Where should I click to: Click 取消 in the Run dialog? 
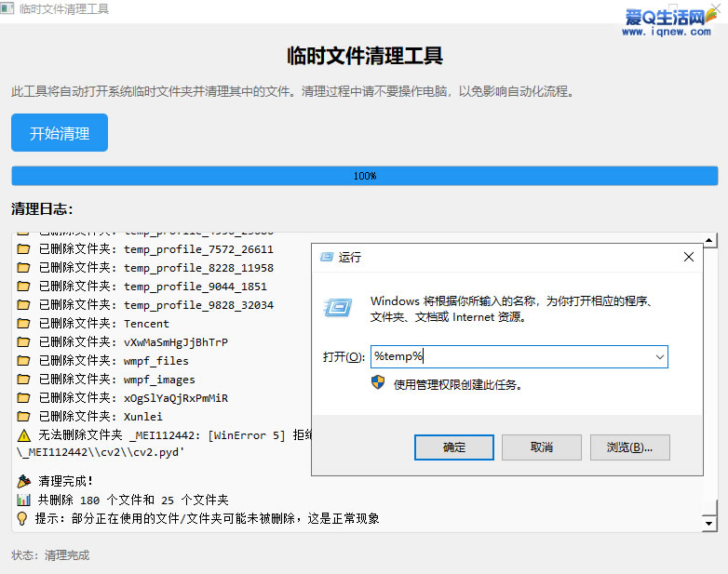pos(541,447)
